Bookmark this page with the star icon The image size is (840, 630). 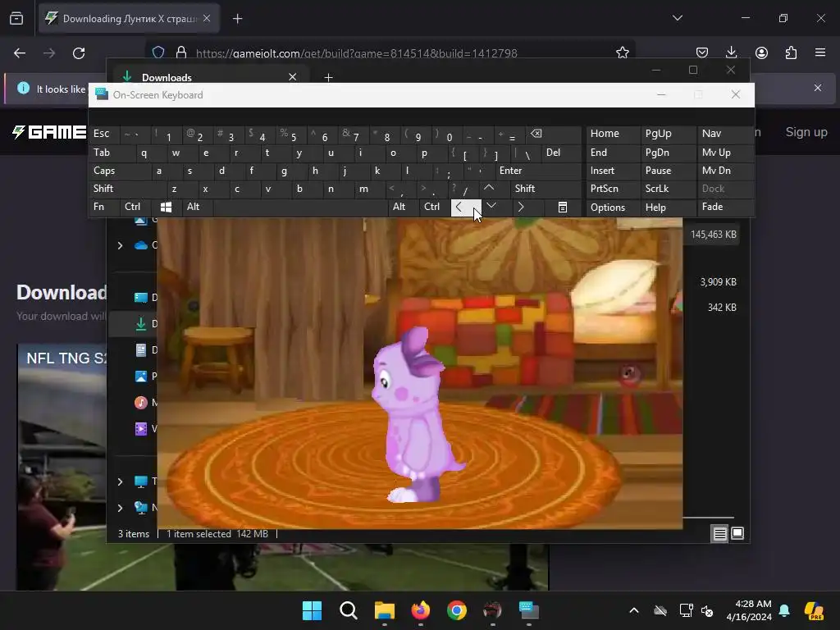622,52
